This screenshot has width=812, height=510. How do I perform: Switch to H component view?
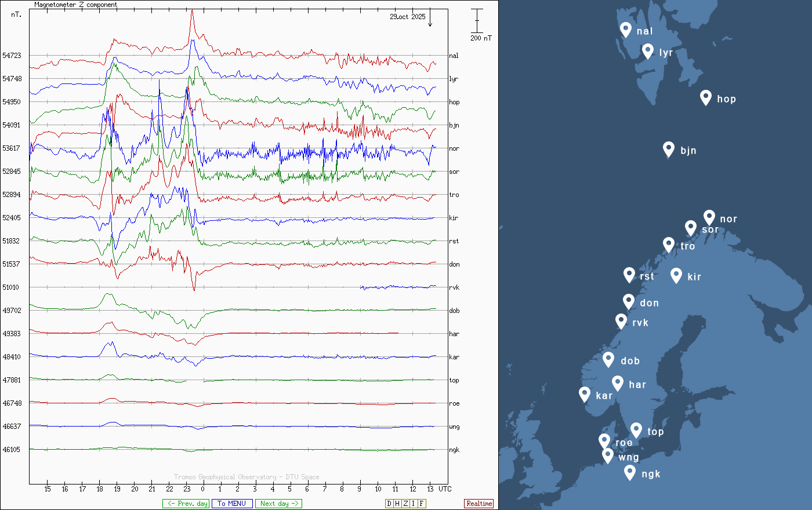click(x=397, y=504)
